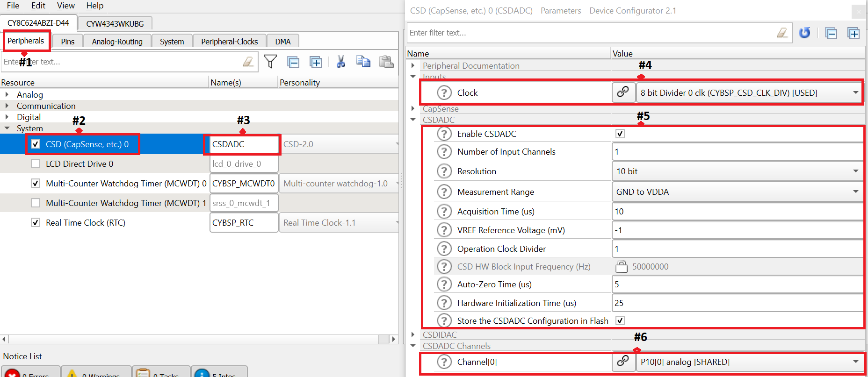Switch to the Peripheral-Clocks tab
868x377 pixels.
point(230,41)
